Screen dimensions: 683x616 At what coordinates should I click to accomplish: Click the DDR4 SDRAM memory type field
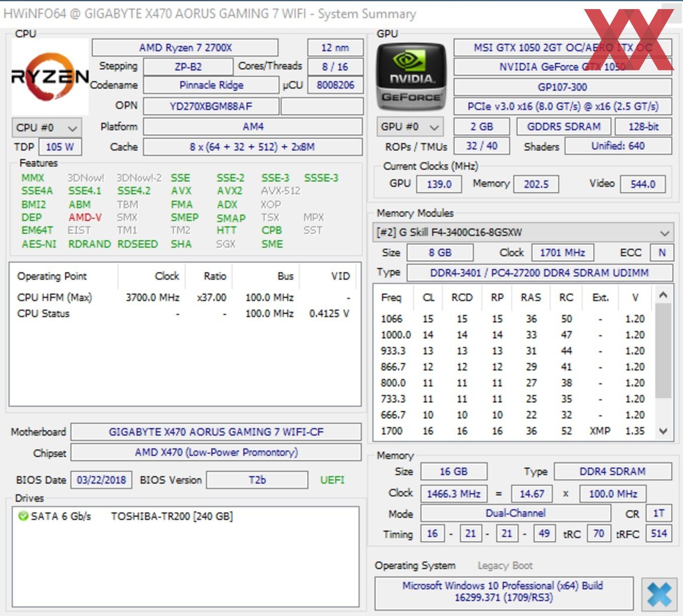[613, 471]
